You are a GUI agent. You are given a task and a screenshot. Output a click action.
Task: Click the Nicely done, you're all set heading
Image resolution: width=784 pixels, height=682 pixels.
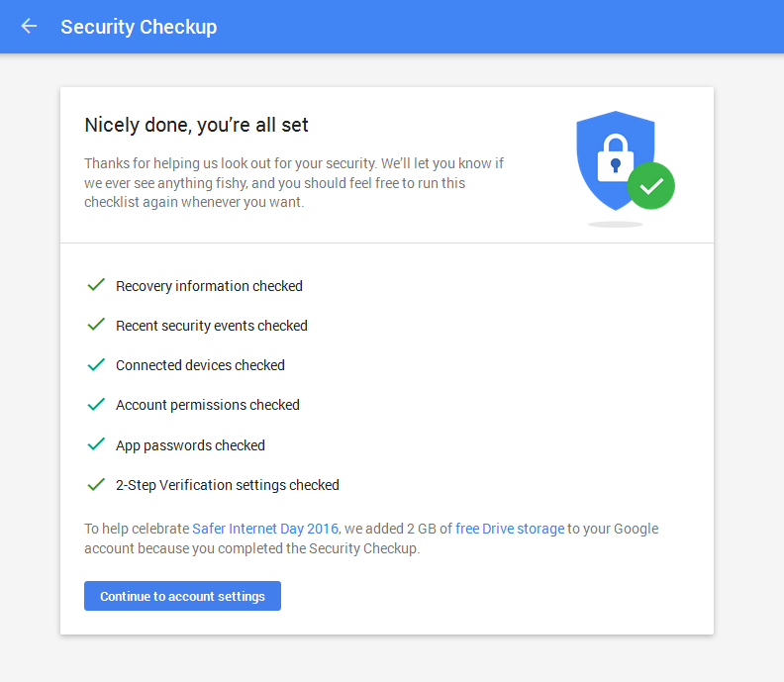196,126
